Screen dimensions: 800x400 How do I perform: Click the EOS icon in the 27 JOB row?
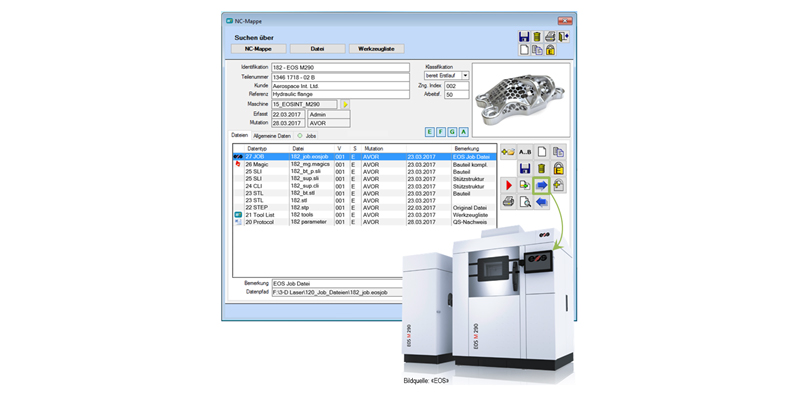click(x=238, y=157)
